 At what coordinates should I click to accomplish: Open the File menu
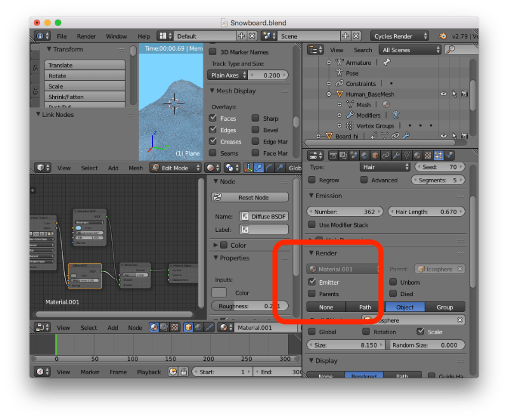(x=62, y=36)
